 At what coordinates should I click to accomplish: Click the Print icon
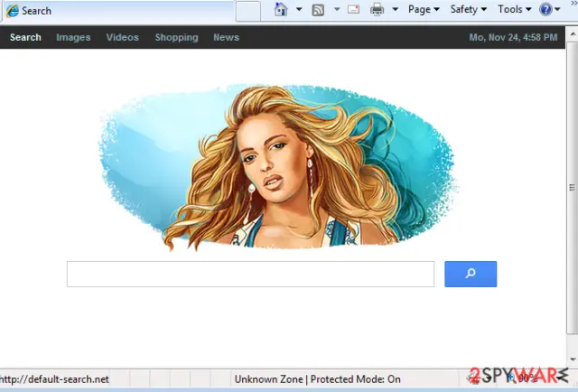coord(377,10)
